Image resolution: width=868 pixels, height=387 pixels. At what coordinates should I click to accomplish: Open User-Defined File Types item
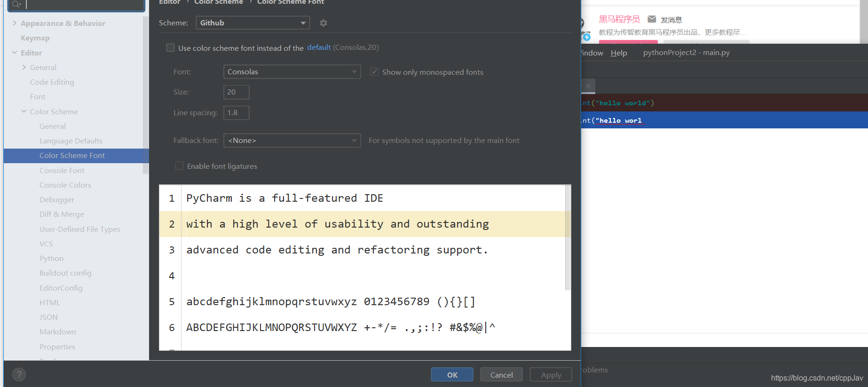pos(80,229)
